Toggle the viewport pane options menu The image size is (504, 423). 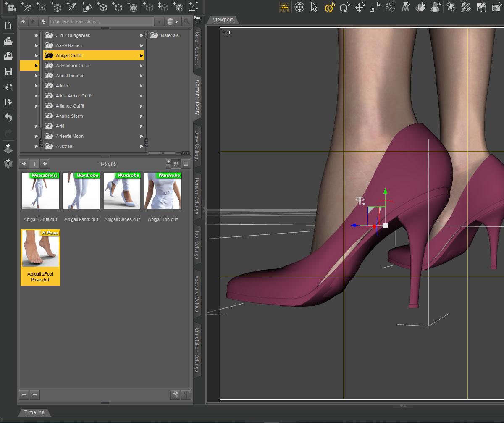(x=198, y=20)
